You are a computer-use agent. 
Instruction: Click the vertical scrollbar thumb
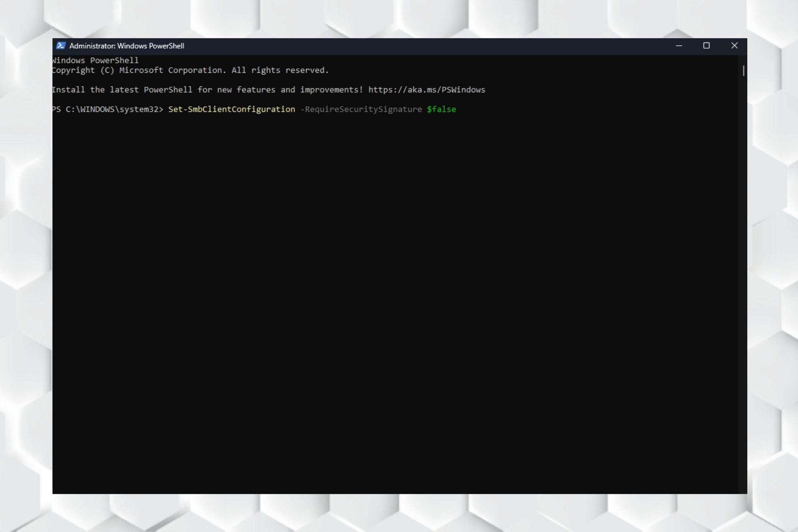click(x=743, y=71)
